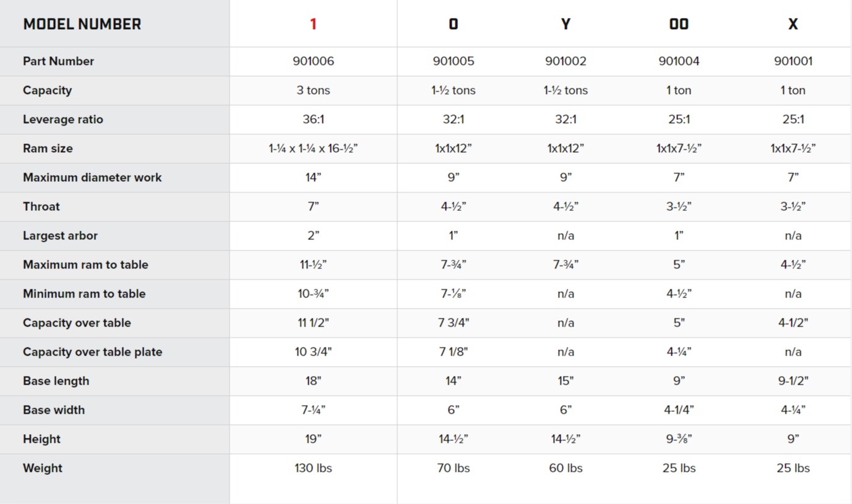Screen dimensions: 852x504
Task: Click the model 0 column header
Action: pos(454,24)
